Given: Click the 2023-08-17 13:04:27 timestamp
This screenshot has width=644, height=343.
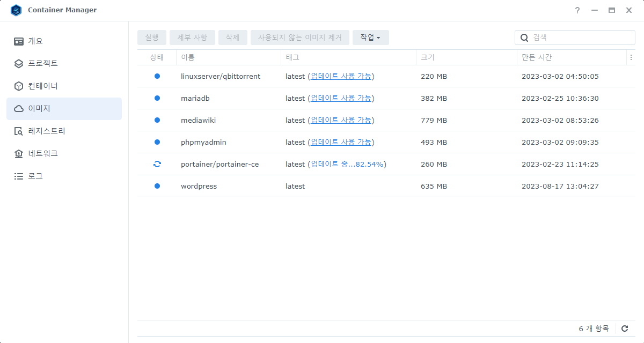Looking at the screenshot, I should (x=560, y=186).
